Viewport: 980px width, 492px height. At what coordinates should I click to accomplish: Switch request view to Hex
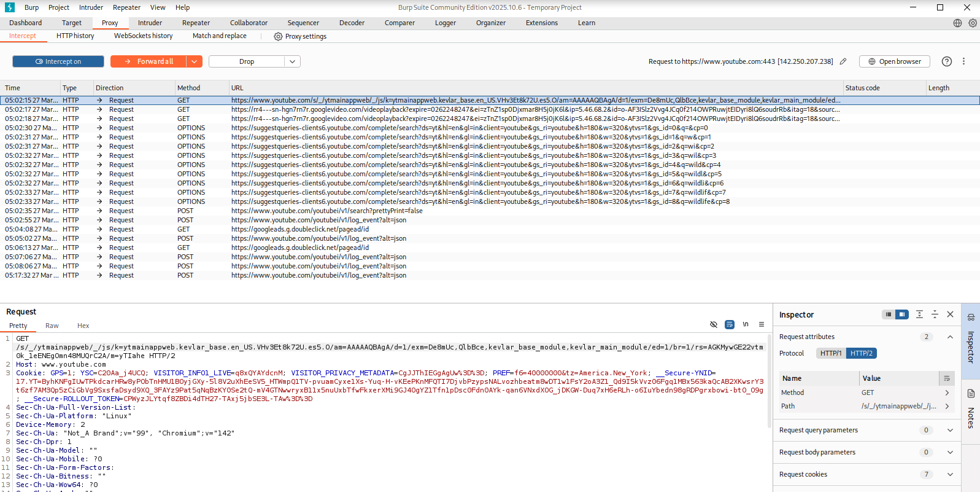click(x=83, y=326)
